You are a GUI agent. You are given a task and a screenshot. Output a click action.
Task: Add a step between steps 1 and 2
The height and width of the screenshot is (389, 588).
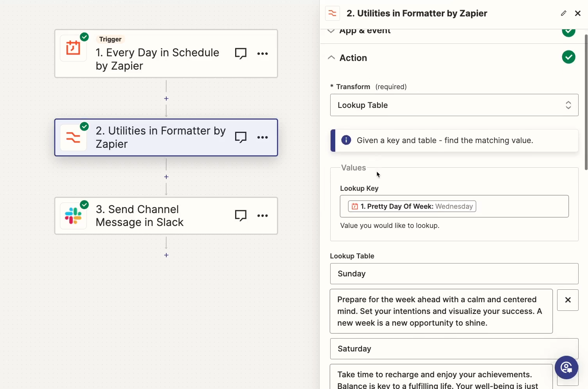[x=166, y=99]
